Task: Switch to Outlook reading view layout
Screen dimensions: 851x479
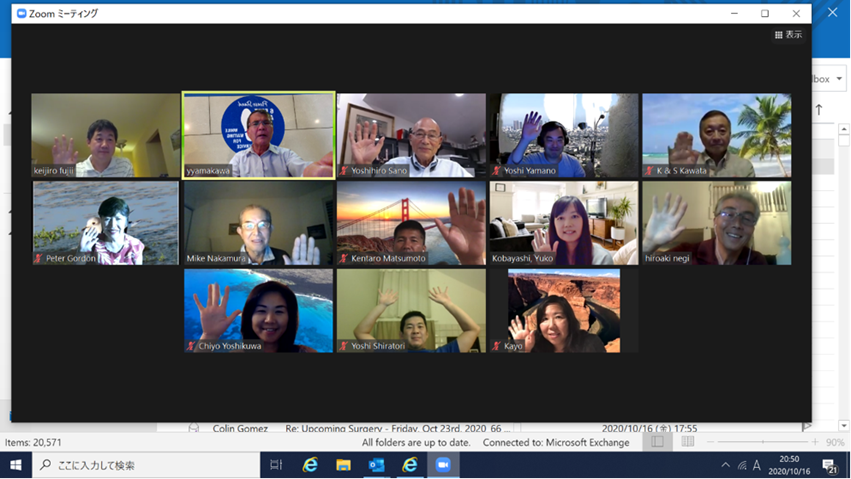Action: [688, 442]
